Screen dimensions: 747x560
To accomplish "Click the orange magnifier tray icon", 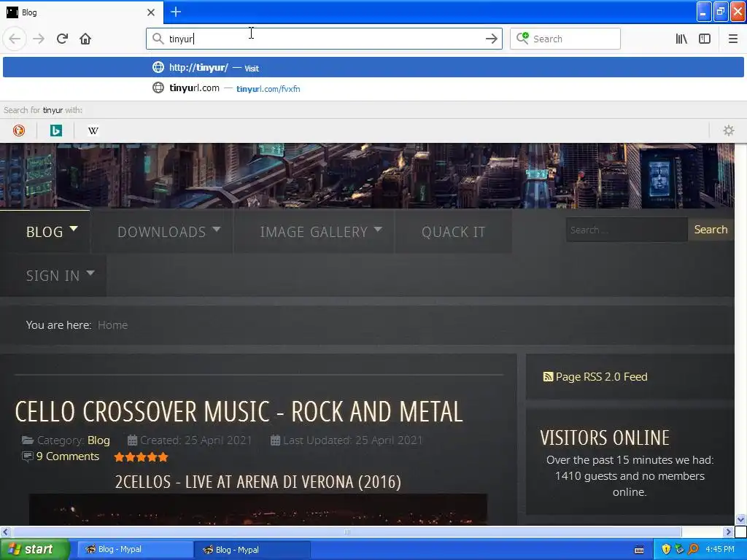I will 693,550.
